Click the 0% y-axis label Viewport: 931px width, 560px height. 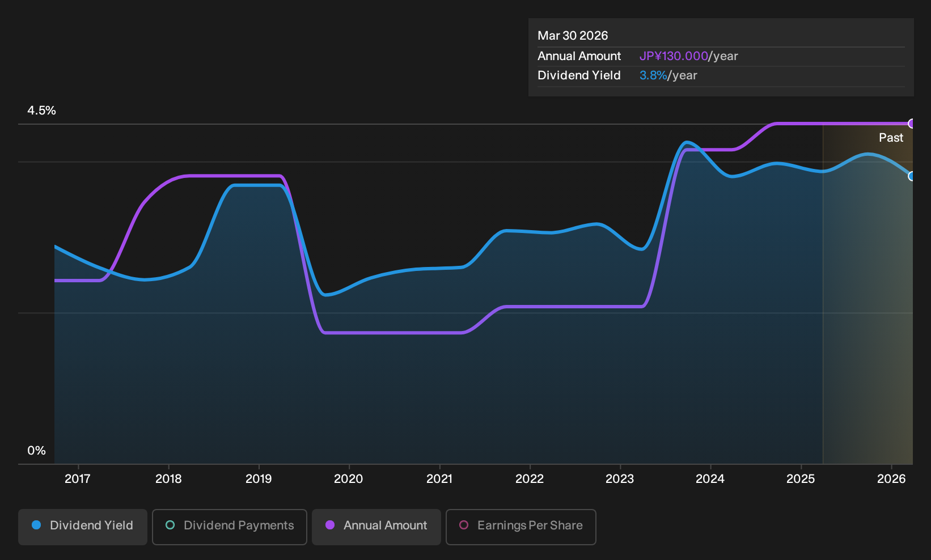point(36,451)
